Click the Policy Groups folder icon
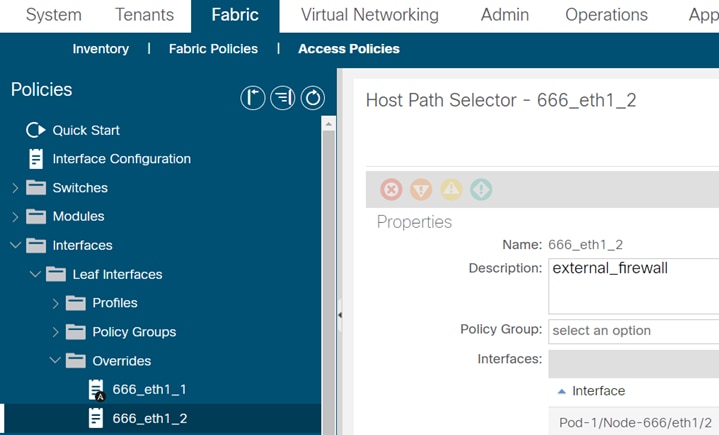Viewport: 719px width, 435px height. click(x=76, y=332)
